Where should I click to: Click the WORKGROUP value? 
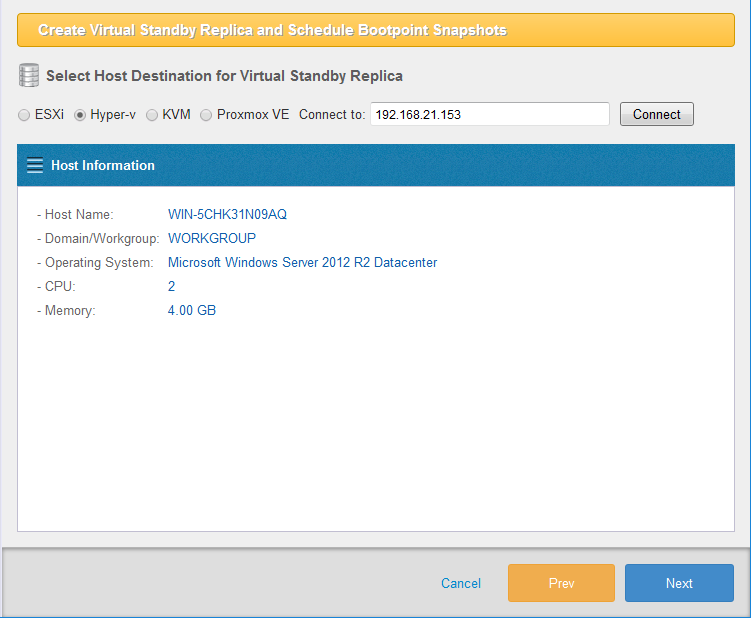click(212, 238)
